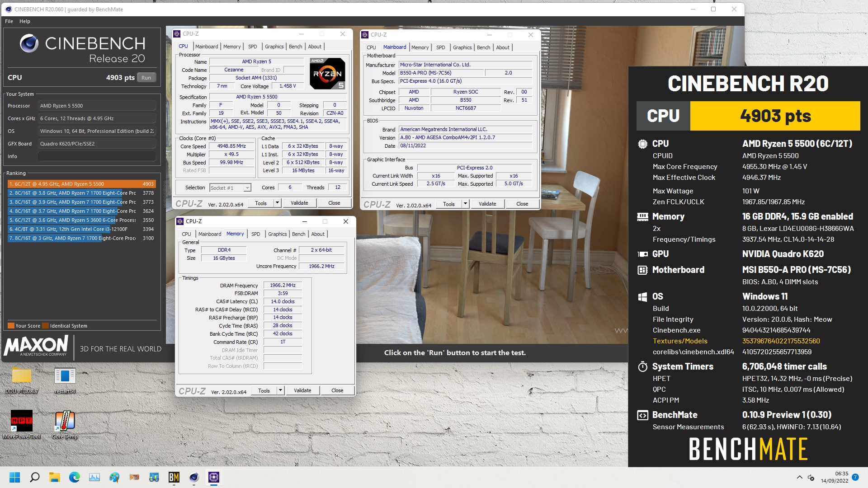Open the SPD tab in the top-left CPU-Z window
This screenshot has width=868, height=488.
253,47
